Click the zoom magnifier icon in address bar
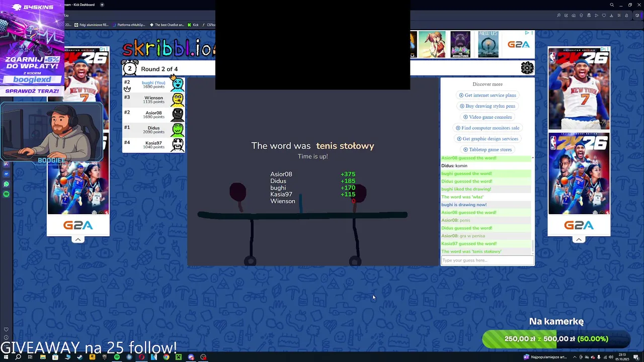Screen dimensions: 644x362 tap(558, 16)
